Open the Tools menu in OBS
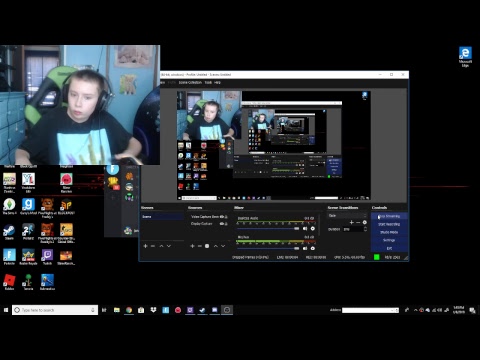480x360 pixels. point(208,82)
